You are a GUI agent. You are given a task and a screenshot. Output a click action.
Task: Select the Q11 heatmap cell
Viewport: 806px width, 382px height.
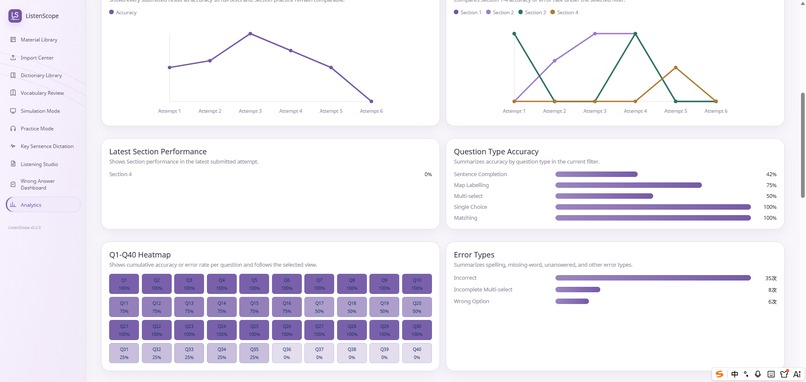pyautogui.click(x=124, y=307)
